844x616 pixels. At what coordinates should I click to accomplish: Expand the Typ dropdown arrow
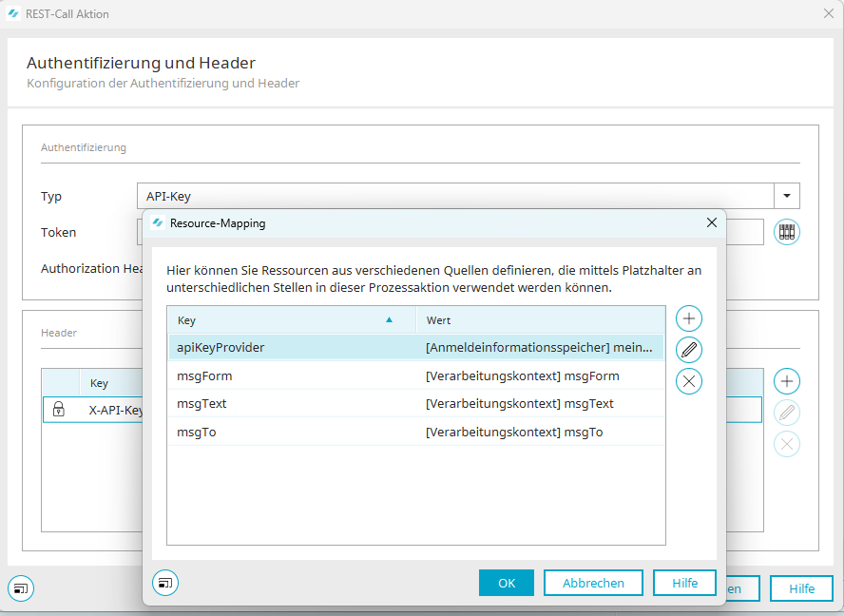787,196
